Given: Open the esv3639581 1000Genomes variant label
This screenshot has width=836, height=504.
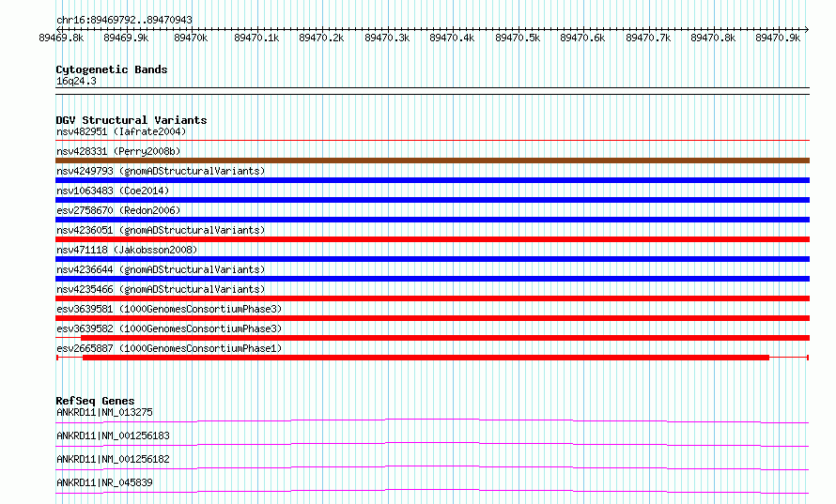Looking at the screenshot, I should (x=169, y=309).
